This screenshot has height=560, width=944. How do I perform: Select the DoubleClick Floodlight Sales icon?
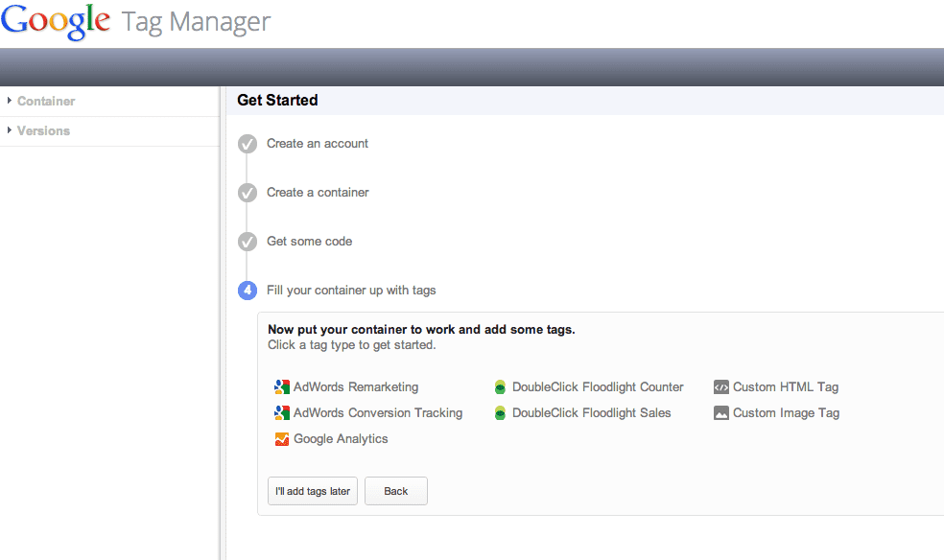pos(500,412)
